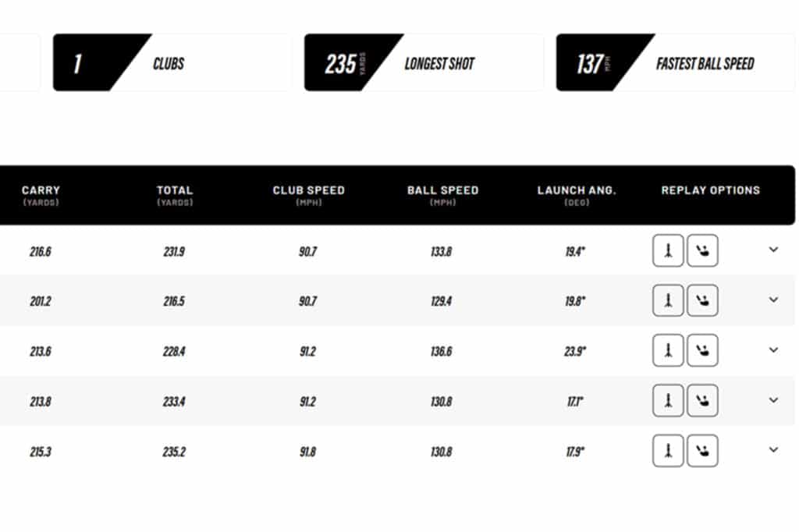Open club impact replay for 213.6 carry row

coord(702,350)
